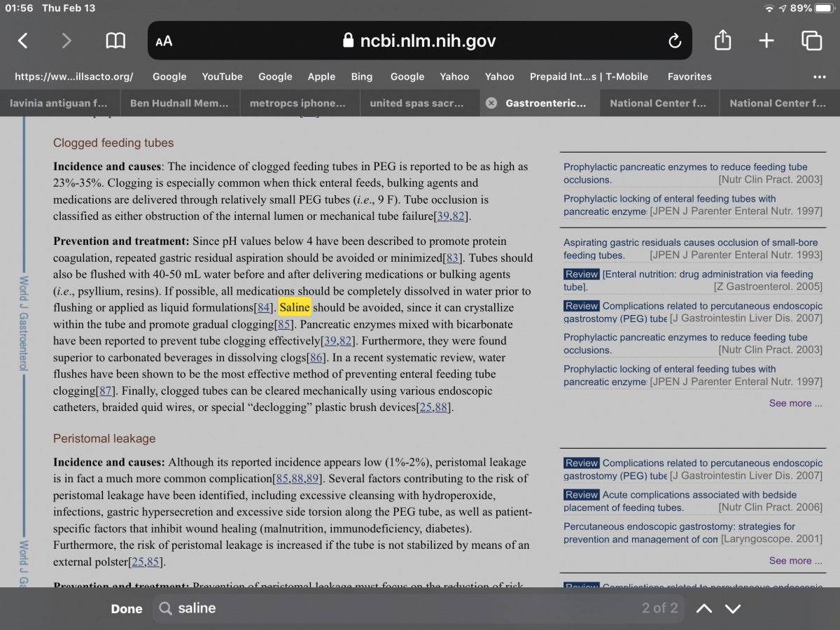Show the tab overview icon

[x=811, y=41]
